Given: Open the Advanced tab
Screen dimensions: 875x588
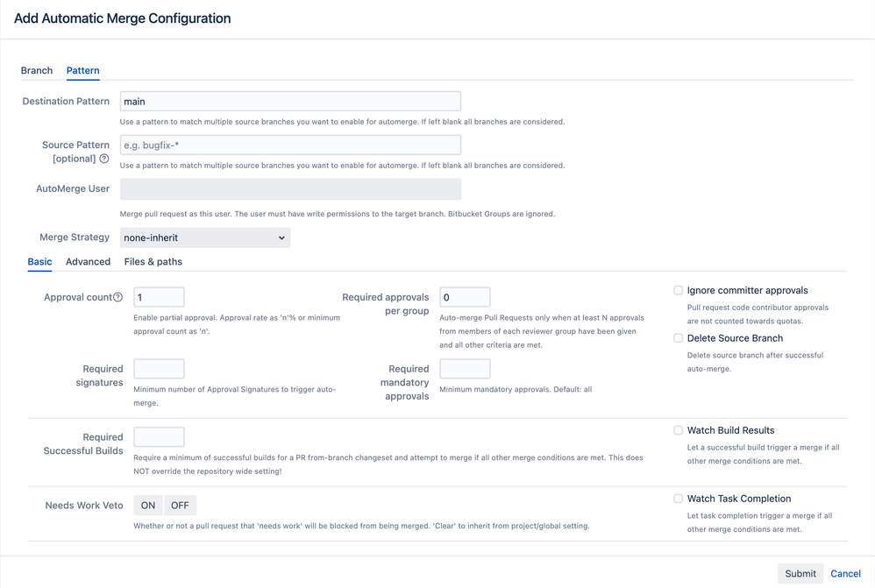Looking at the screenshot, I should tap(89, 261).
